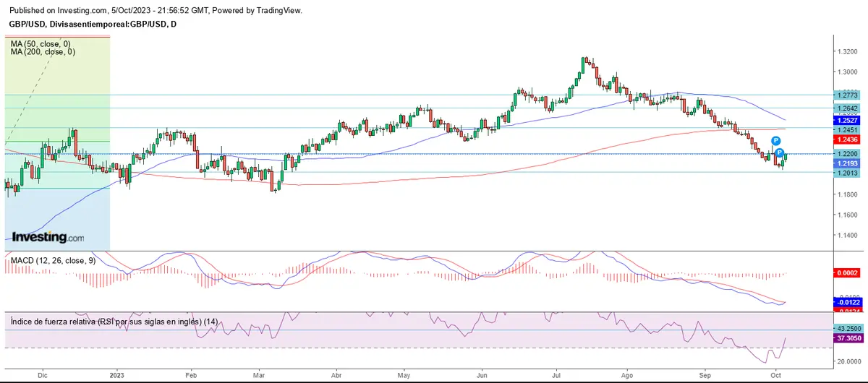
Task: Click the red 1.2436 MA 200 value tag
Action: 845,139
